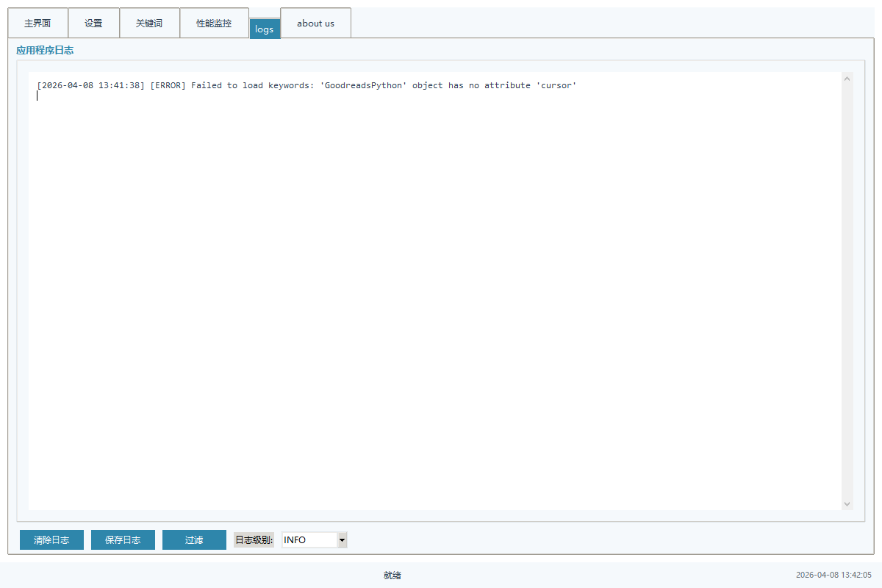Click the 保存日志 button
The width and height of the screenshot is (882, 588).
pos(123,540)
